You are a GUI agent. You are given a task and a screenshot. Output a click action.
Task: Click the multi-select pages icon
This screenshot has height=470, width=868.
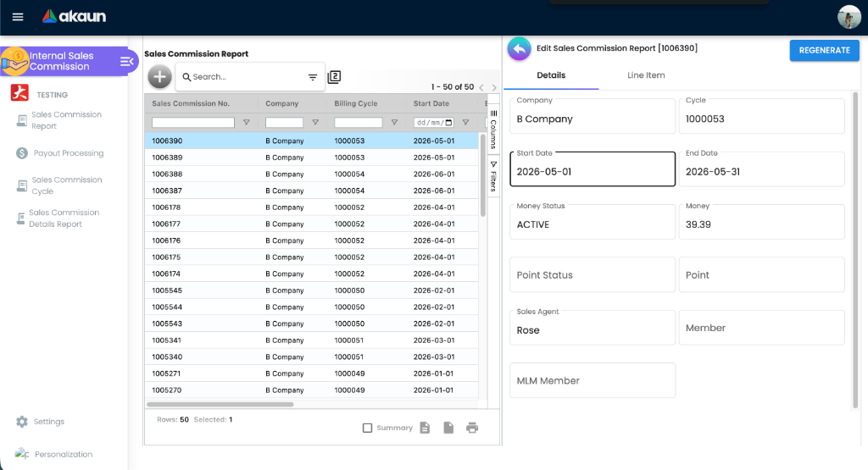pos(334,77)
